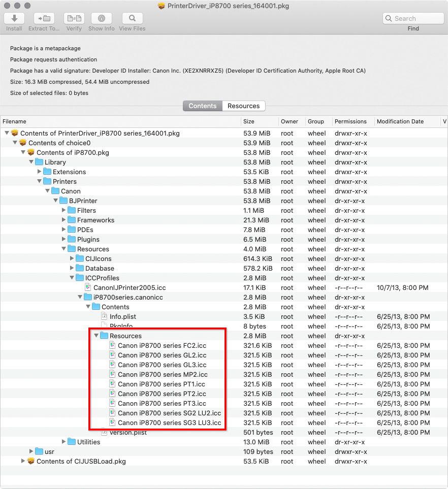Screen dimensions: 448x489
Task: Collapse the Library folder
Action: (31, 162)
